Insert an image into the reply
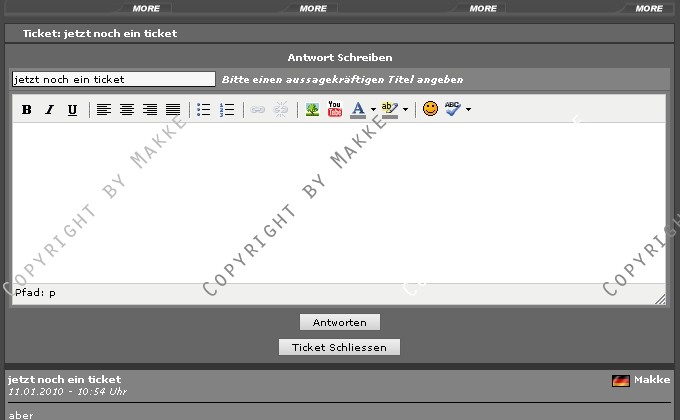Image resolution: width=680 pixels, height=420 pixels. (312, 110)
